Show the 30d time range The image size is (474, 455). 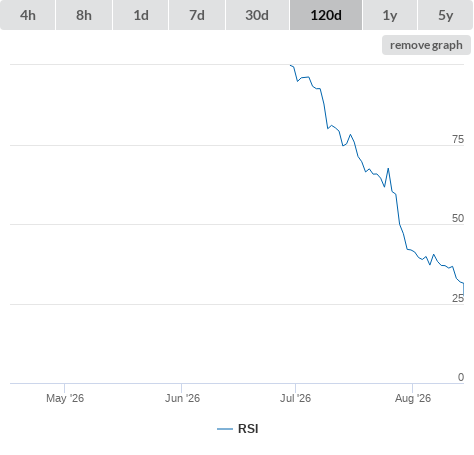(x=257, y=15)
